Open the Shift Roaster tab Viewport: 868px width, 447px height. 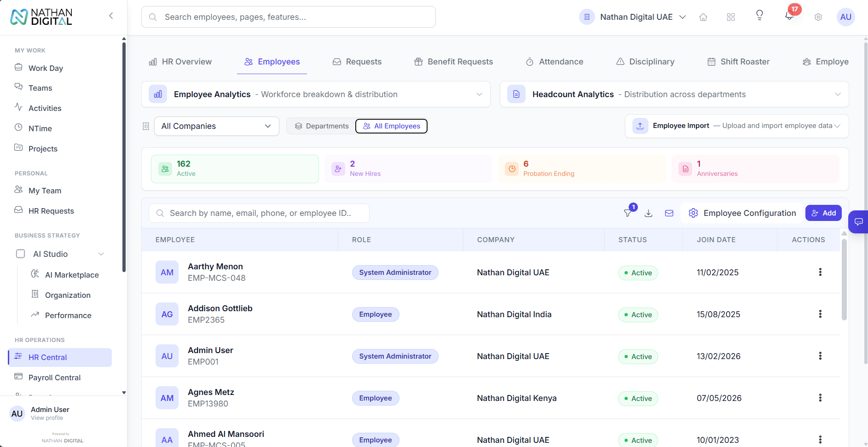tap(738, 62)
